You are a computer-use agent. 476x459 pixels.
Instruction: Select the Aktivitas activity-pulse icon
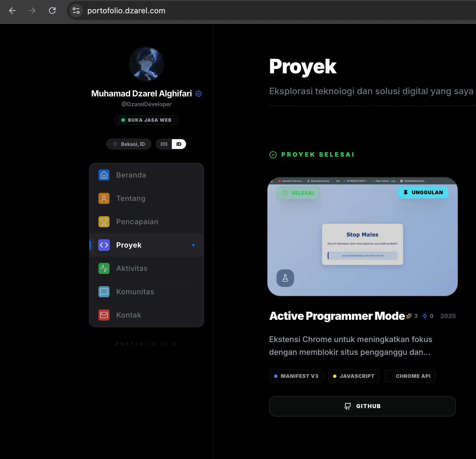tap(104, 268)
